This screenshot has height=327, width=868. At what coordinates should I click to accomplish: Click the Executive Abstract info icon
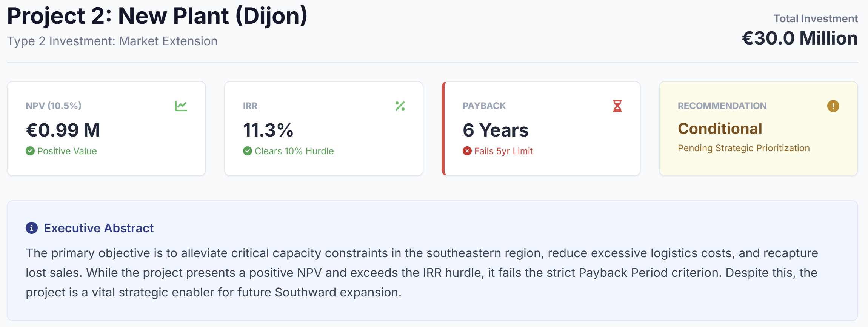tap(32, 228)
